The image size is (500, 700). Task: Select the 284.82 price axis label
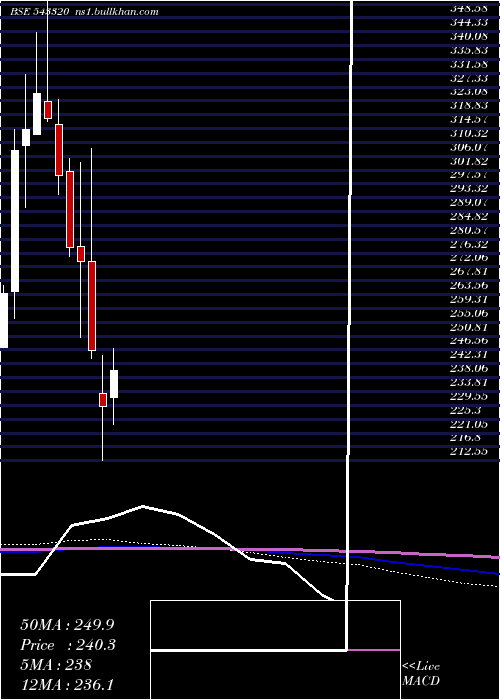pos(469,216)
